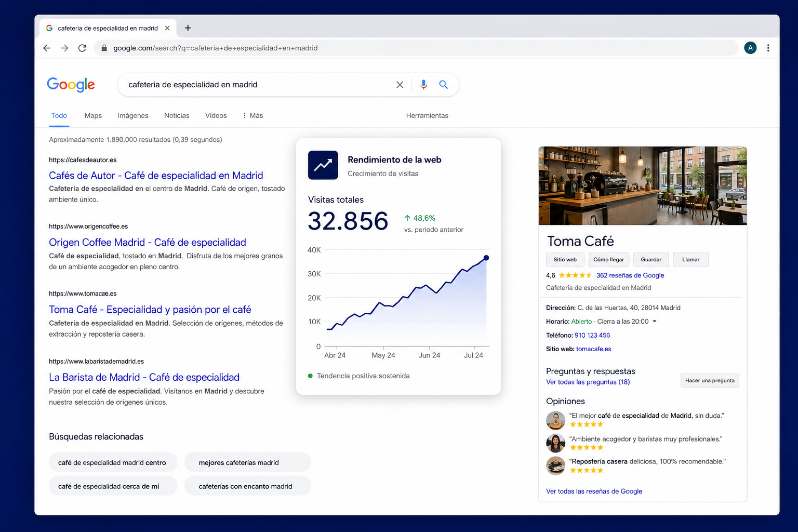
Task: Open the La Barista de Madrid result
Action: pyautogui.click(x=144, y=378)
